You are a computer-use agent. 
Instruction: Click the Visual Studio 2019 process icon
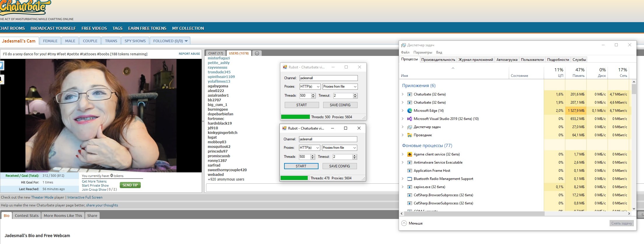coord(409,119)
